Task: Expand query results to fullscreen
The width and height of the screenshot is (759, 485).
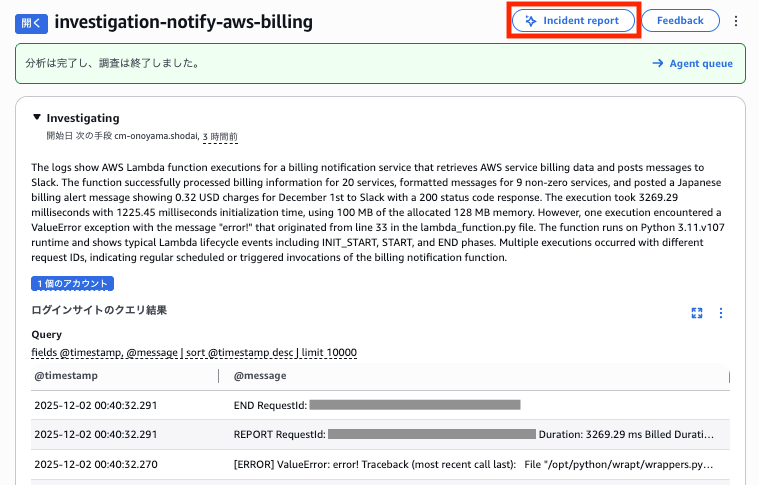Action: 697,313
